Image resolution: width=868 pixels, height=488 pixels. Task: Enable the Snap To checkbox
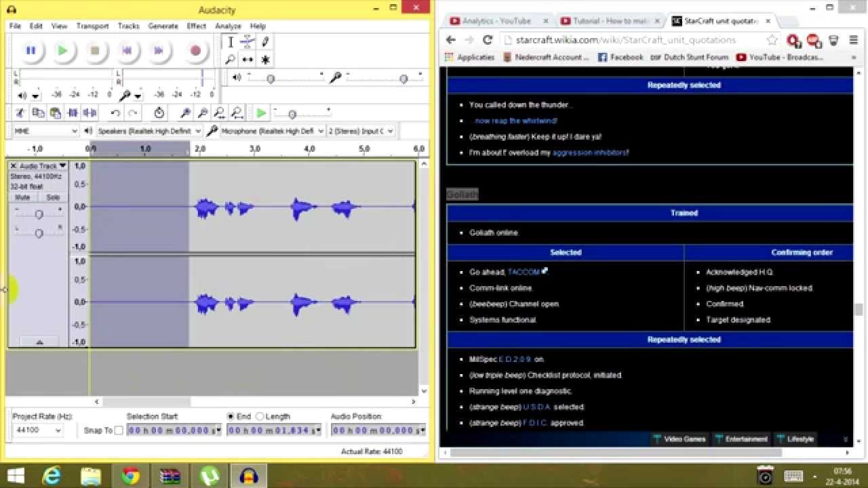click(119, 430)
